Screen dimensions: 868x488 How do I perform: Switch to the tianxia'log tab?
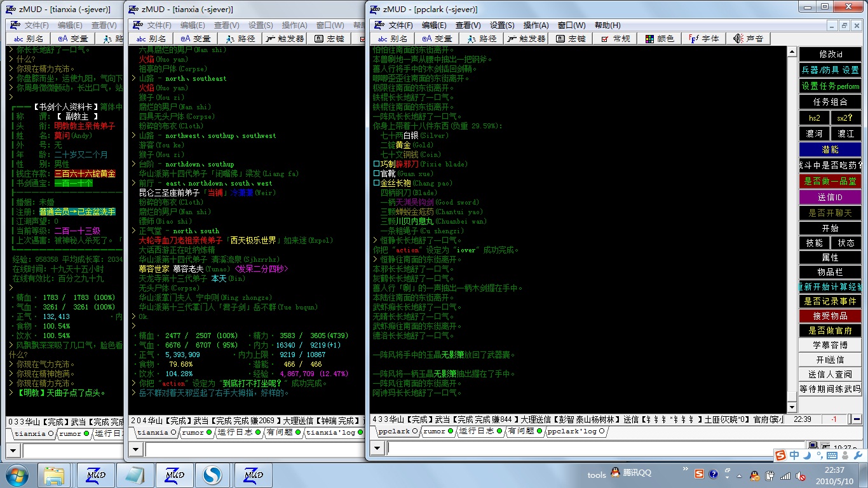point(333,433)
